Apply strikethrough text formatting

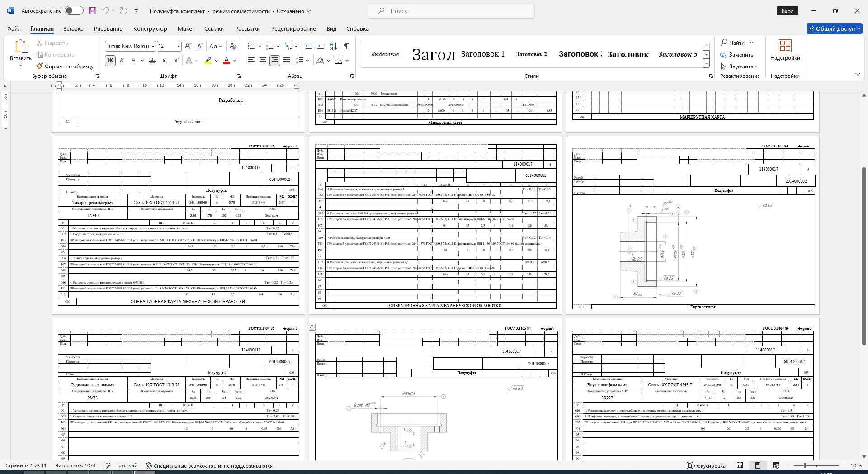[152, 61]
